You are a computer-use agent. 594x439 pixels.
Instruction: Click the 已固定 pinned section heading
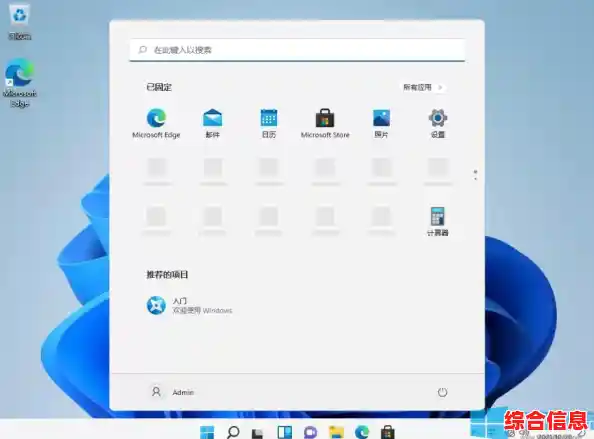coord(159,87)
